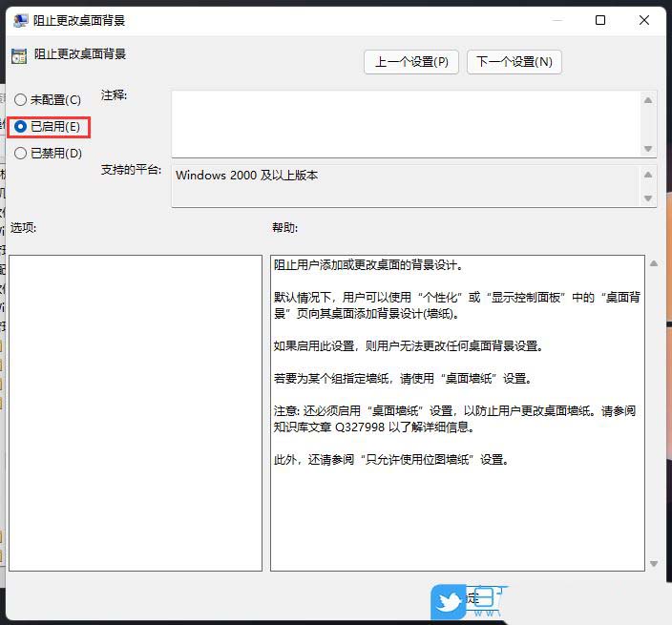The image size is (672, 625).
Task: Go to 下一个设置(N)
Action: [514, 62]
